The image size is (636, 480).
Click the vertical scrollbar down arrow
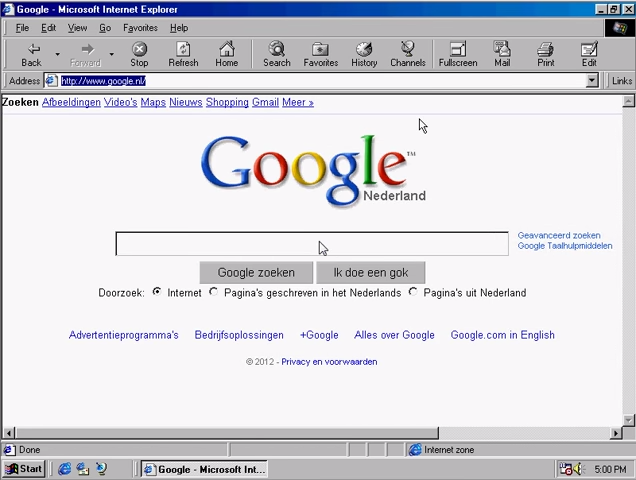click(x=628, y=420)
